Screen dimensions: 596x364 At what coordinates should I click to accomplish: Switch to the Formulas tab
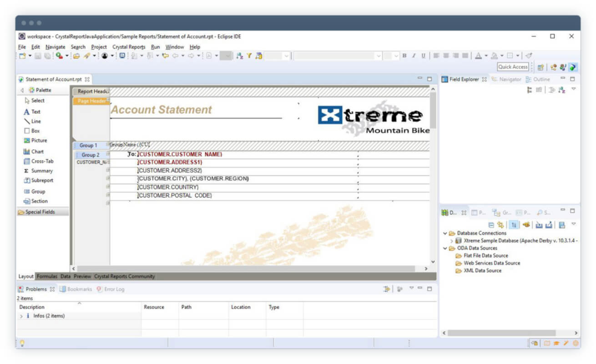(47, 276)
